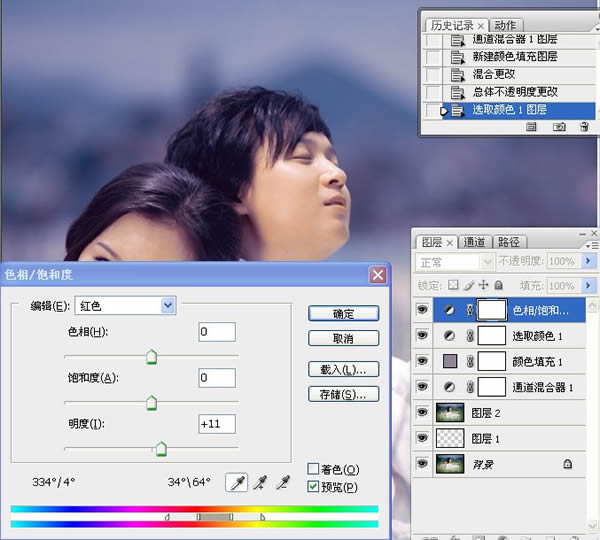Click link icon on 选取颜色 1 layer

(x=470, y=336)
